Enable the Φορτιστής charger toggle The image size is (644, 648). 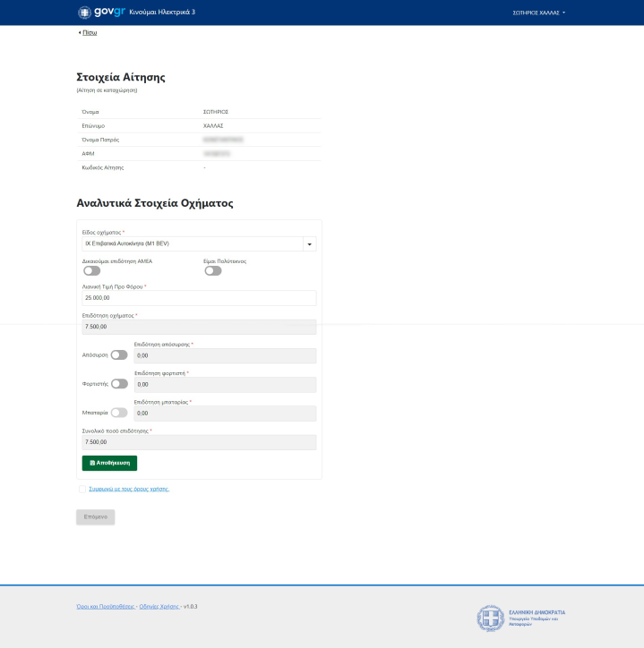119,383
